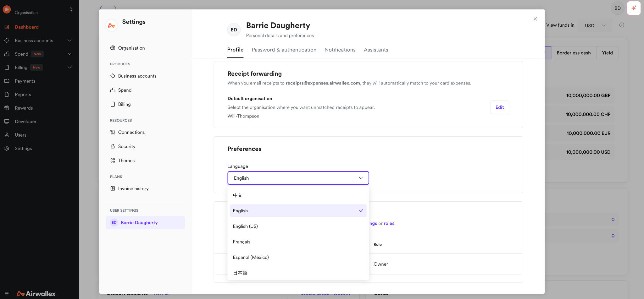The width and height of the screenshot is (644, 299).
Task: Click the Business accounts diamond icon in the main sidebar
Action: tap(7, 41)
